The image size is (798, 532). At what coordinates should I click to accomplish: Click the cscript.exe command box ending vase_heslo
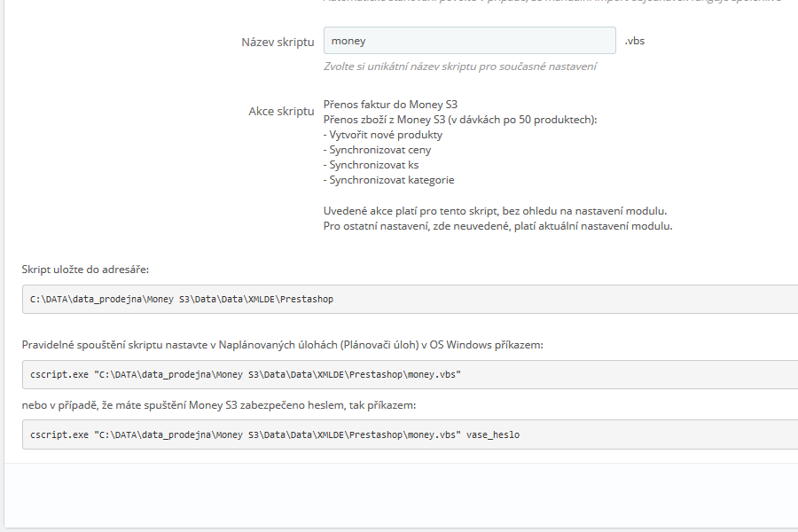coord(410,434)
